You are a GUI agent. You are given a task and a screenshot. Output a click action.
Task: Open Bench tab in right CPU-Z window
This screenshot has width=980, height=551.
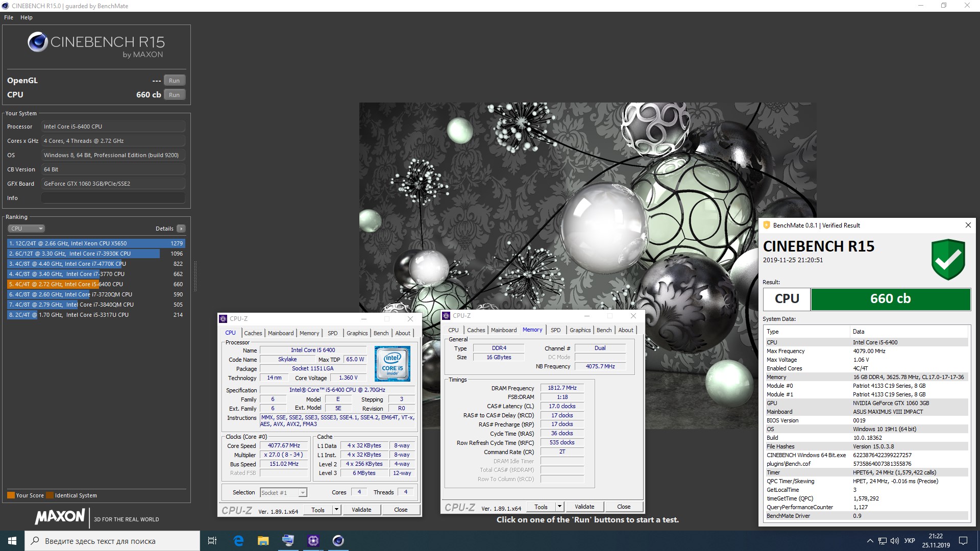(x=604, y=330)
